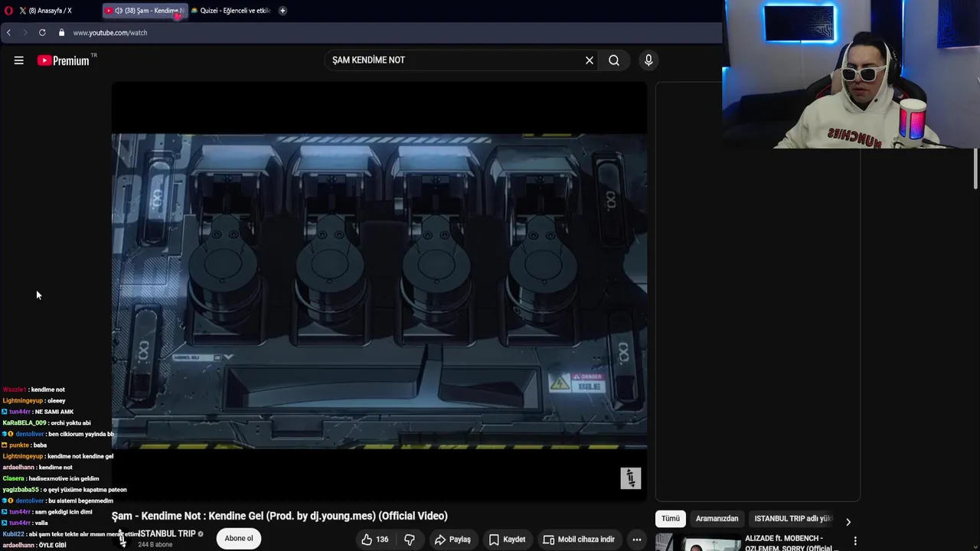The image size is (980, 551).
Task: Click chat message from punkte saying baba
Action: (24, 445)
